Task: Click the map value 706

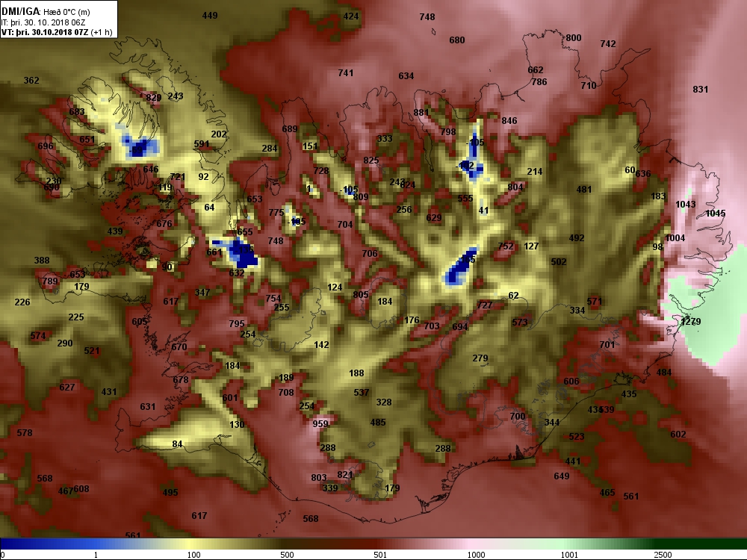Action: (x=370, y=253)
